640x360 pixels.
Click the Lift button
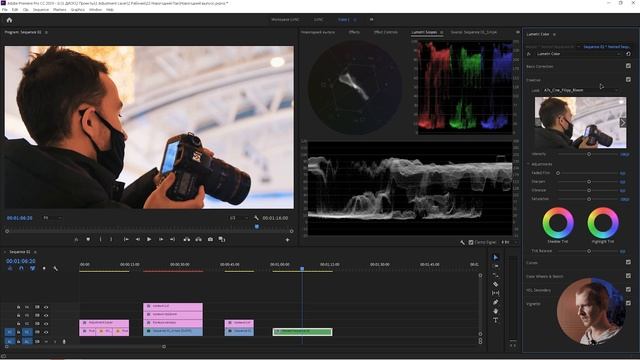coord(187,240)
